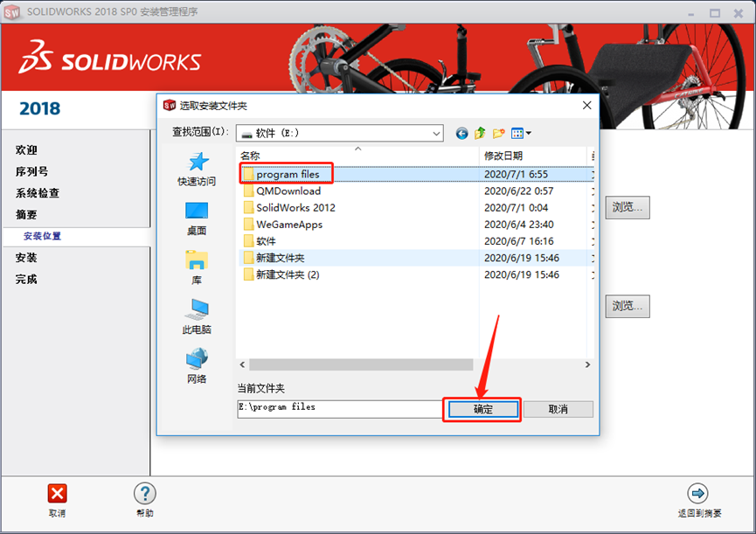The width and height of the screenshot is (756, 534).
Task: Expand the view options dropdown arrow
Action: (528, 133)
